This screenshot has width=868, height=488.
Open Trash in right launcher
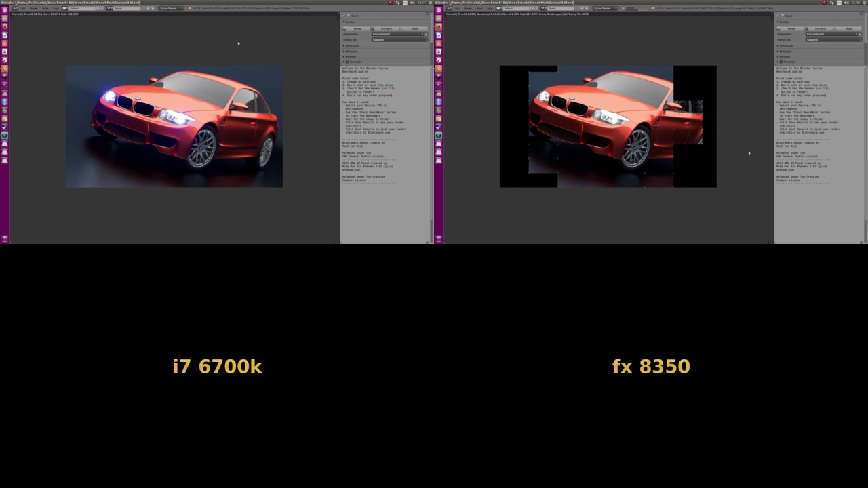(439, 238)
